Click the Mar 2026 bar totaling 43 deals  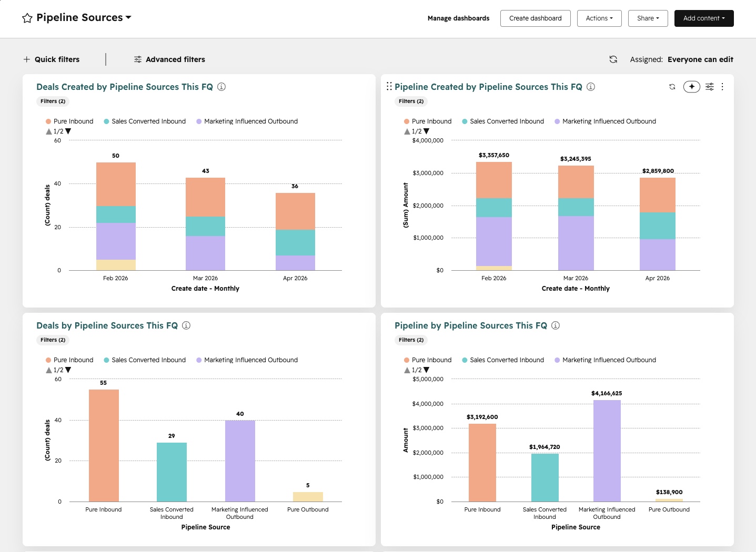pos(205,224)
